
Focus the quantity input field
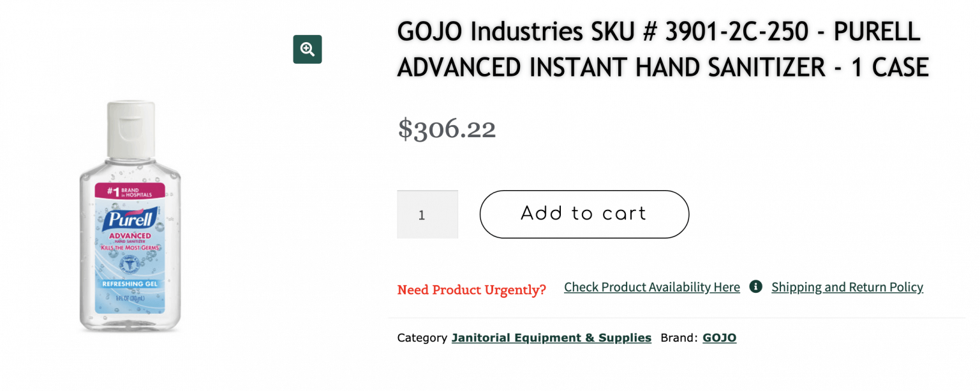[x=427, y=214]
